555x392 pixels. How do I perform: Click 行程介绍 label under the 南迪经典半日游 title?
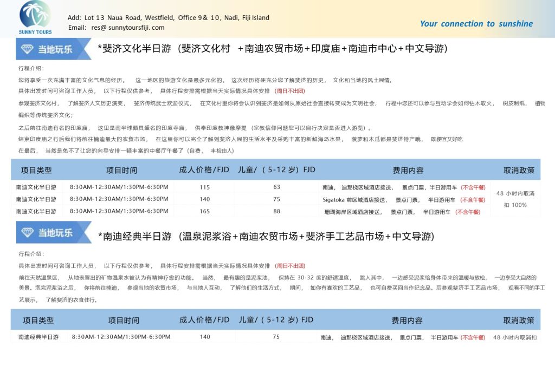(x=31, y=254)
